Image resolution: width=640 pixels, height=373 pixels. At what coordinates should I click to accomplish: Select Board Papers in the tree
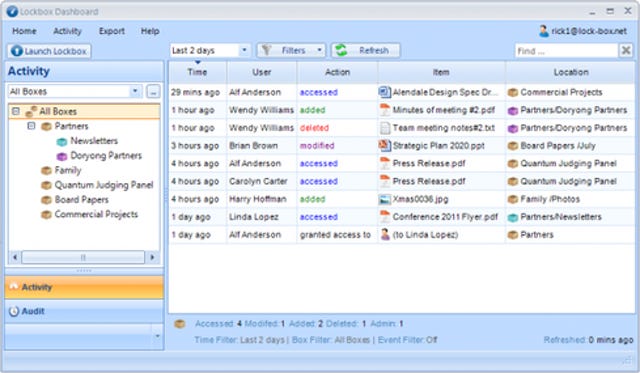tap(82, 200)
